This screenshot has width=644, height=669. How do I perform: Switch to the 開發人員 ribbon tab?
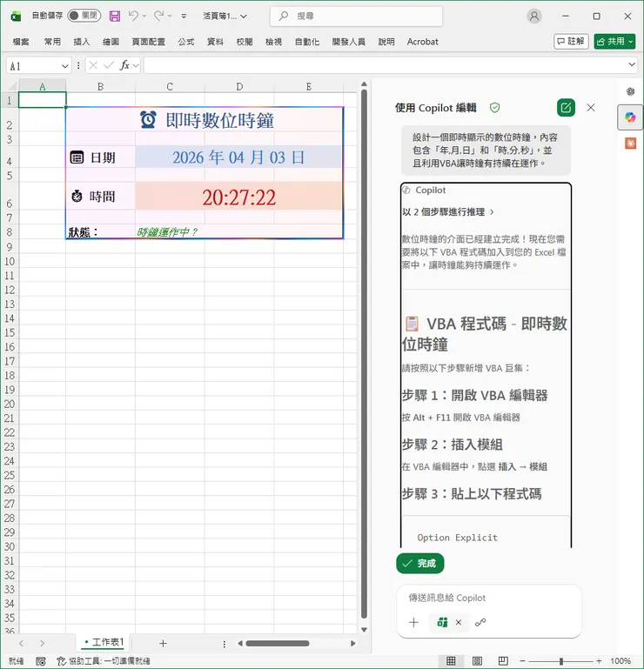tap(349, 42)
